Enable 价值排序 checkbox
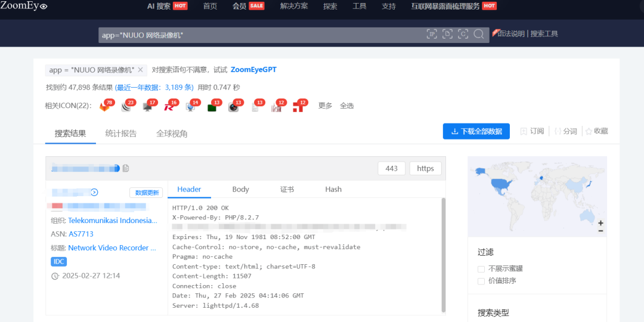Image resolution: width=644 pixels, height=322 pixels. (481, 281)
